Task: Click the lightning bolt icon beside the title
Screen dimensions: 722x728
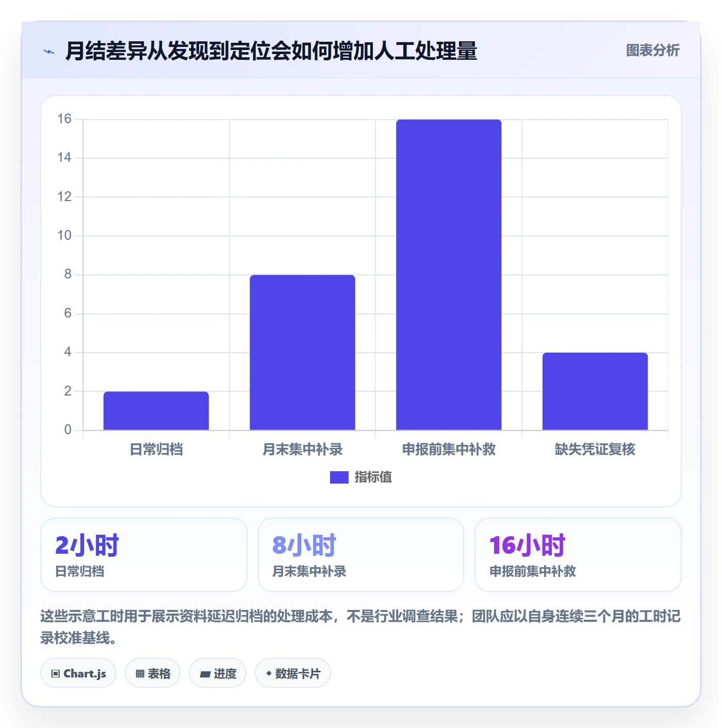Action: click(x=49, y=52)
